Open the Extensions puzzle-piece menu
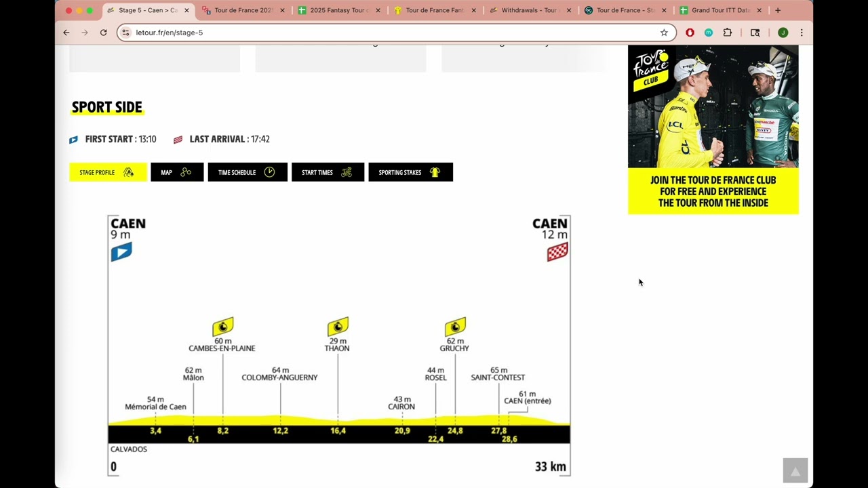 [728, 33]
